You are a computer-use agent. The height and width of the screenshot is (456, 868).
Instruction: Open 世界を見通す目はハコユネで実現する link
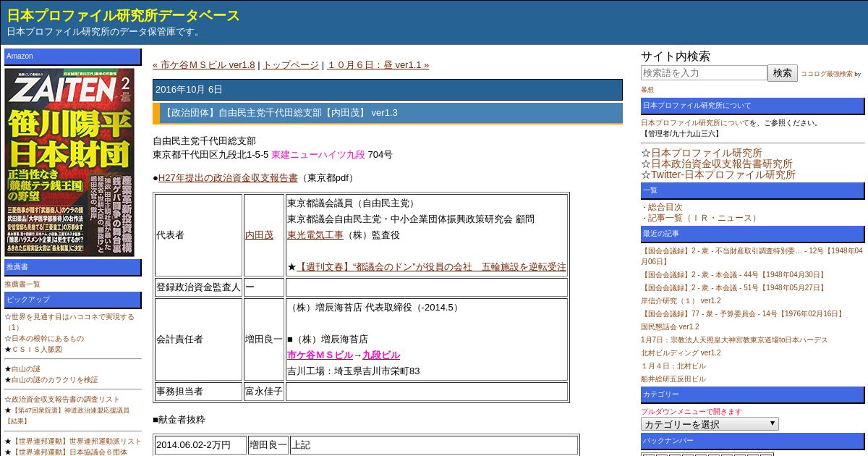(x=69, y=321)
